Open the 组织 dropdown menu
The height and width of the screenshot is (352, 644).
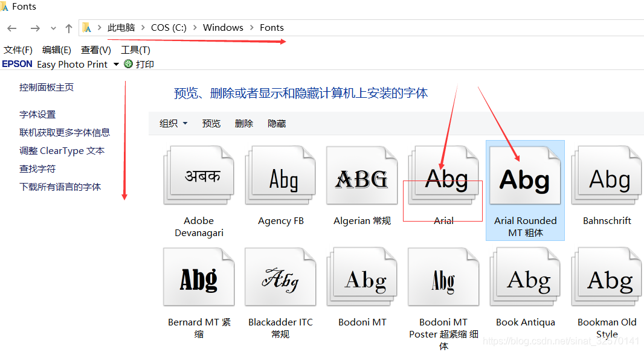(173, 124)
